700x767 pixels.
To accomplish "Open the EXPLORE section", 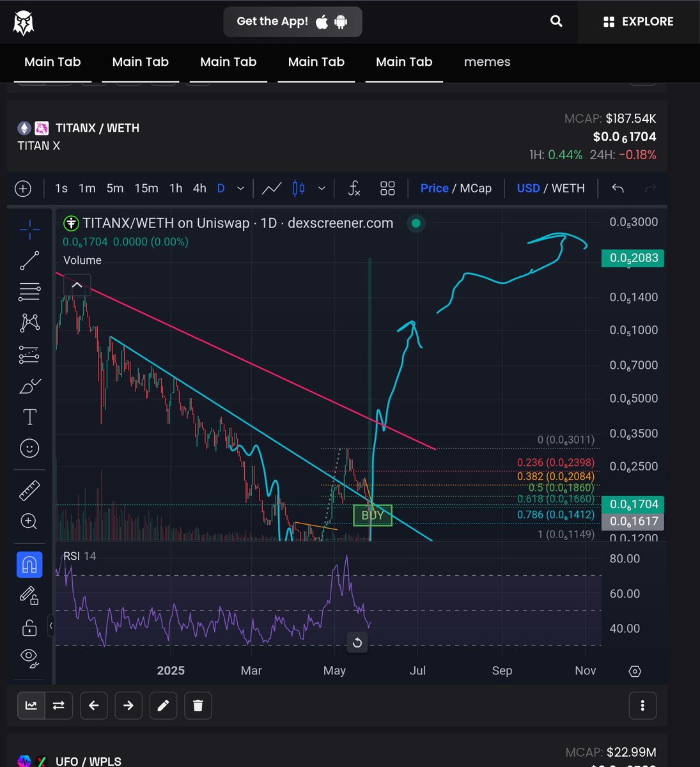I will click(x=637, y=21).
